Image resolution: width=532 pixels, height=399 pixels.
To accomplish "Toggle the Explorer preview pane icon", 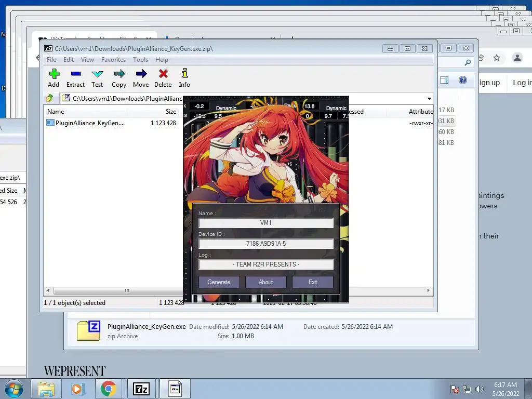I will [444, 80].
